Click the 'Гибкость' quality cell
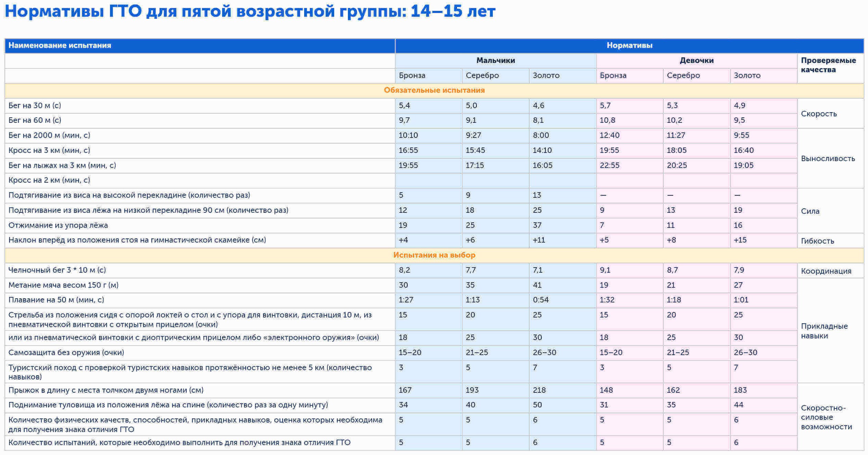 (817, 241)
